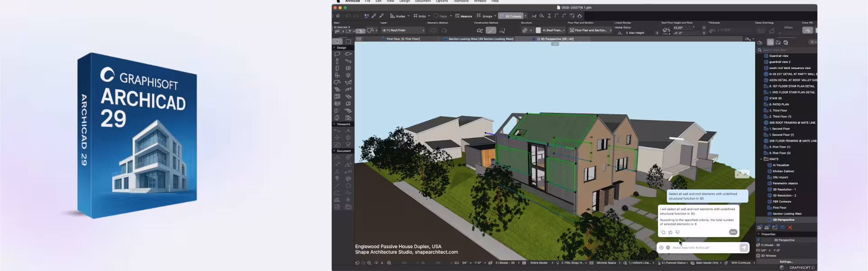
Task: Collapse the Viewpoint toolbox section
Action: coord(335,124)
